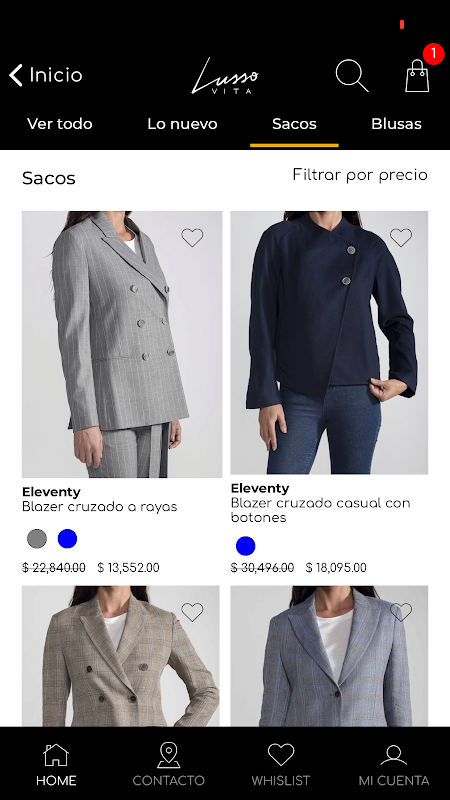450x800 pixels.
Task: Switch to the Ver todo tab
Action: click(x=60, y=124)
